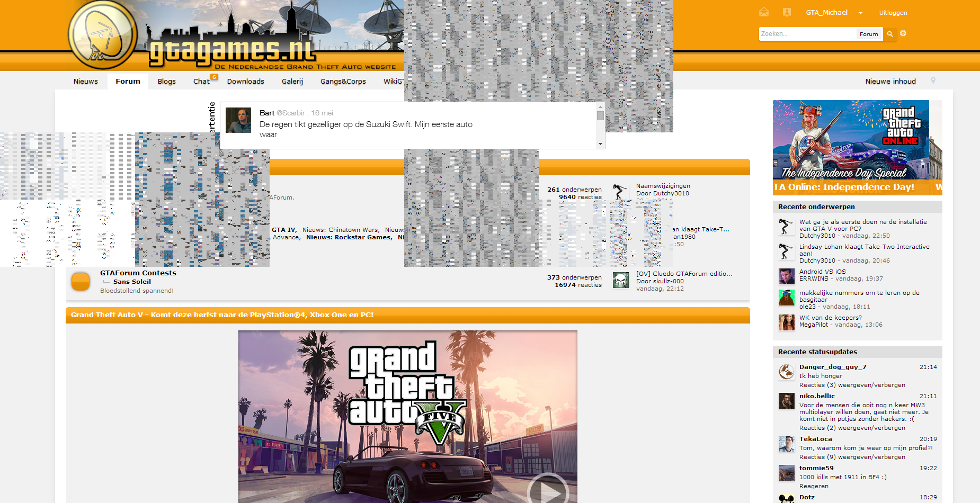Open the makkelijke nummers basgitaar topic
This screenshot has width=980, height=503.
point(859,296)
